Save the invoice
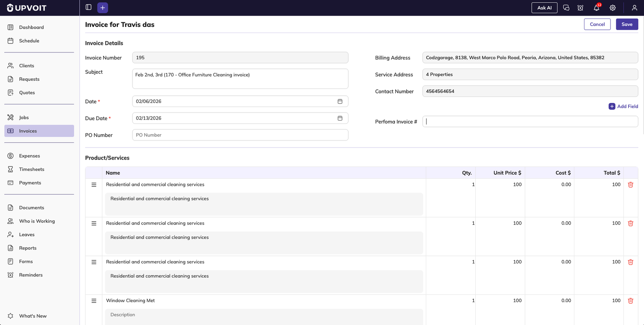Screen dimensions: 644x325 (x=627, y=24)
